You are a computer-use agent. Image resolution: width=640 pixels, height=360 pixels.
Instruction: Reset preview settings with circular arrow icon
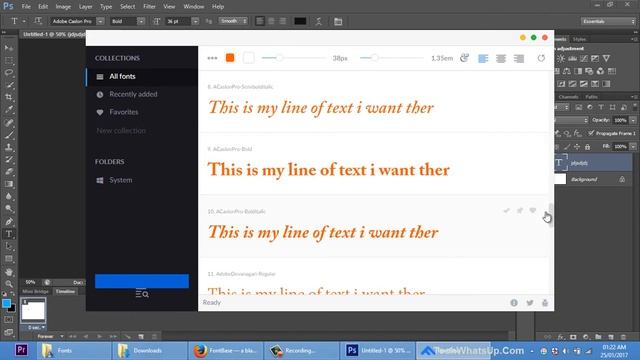tap(541, 58)
